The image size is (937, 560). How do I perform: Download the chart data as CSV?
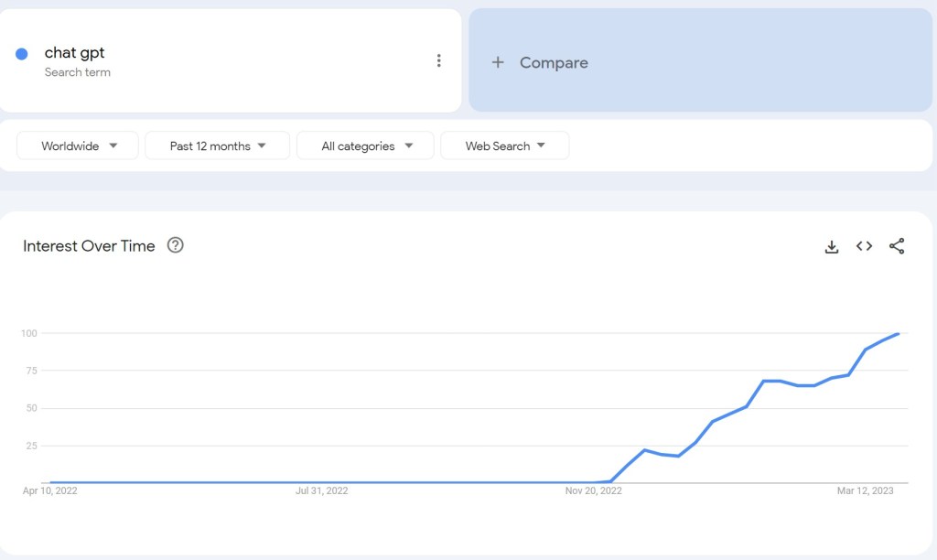click(x=832, y=246)
